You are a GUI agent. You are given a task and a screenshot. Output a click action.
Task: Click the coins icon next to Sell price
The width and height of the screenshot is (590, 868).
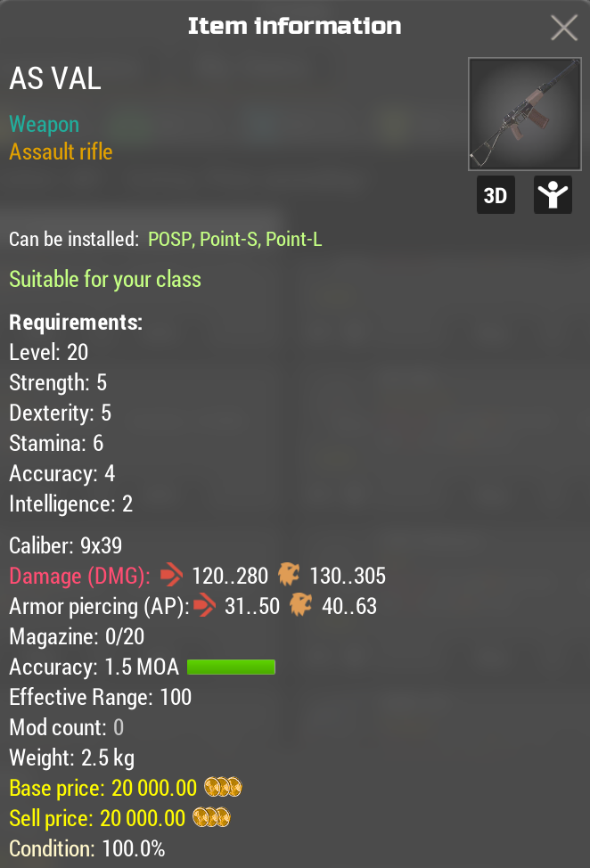click(212, 819)
